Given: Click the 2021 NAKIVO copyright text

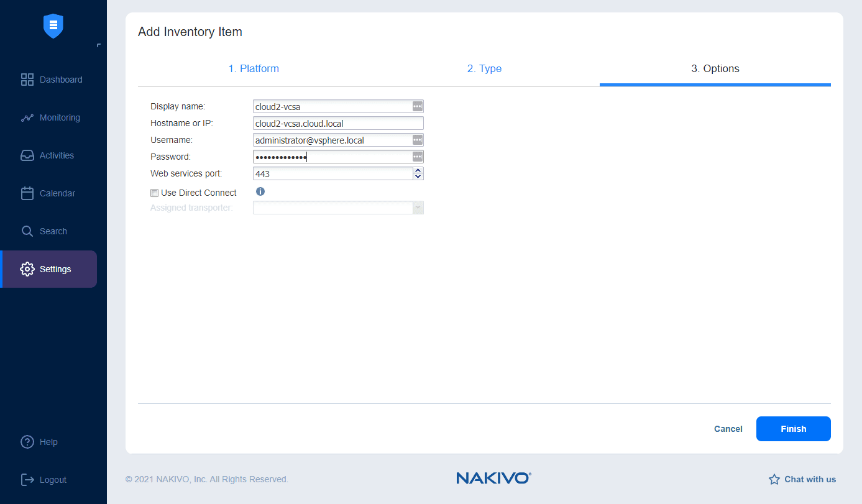Looking at the screenshot, I should pos(207,479).
